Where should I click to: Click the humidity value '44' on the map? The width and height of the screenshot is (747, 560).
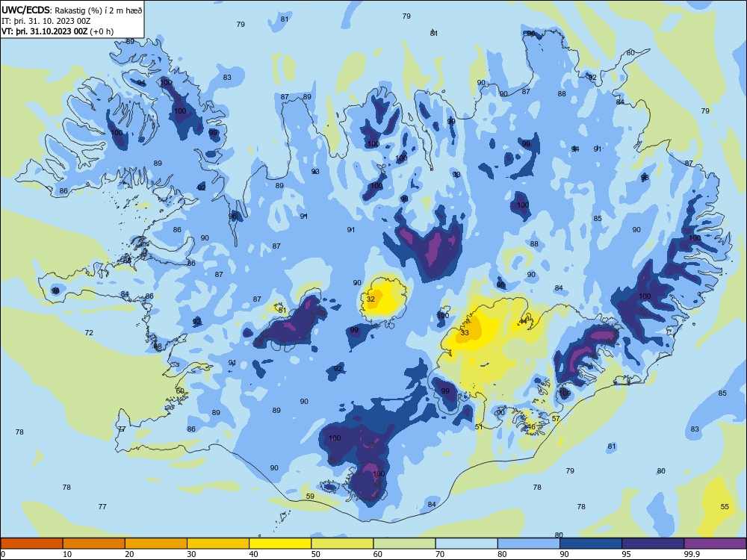(x=523, y=321)
